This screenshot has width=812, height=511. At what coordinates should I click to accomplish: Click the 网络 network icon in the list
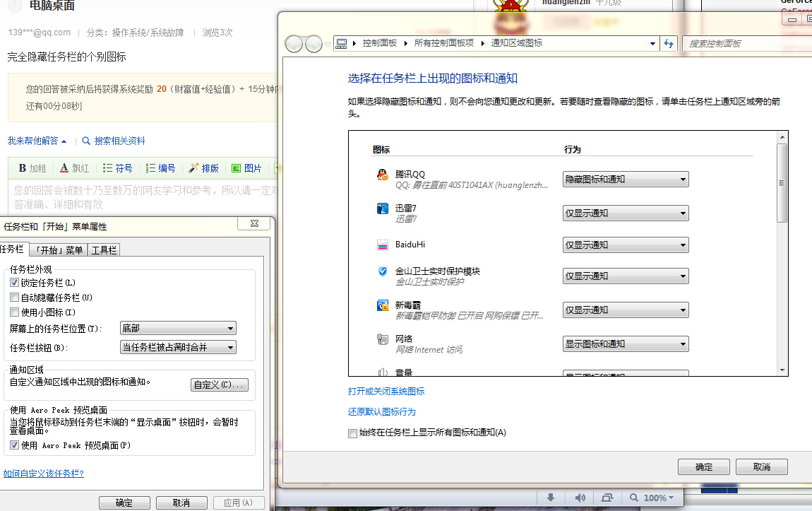tap(382, 339)
